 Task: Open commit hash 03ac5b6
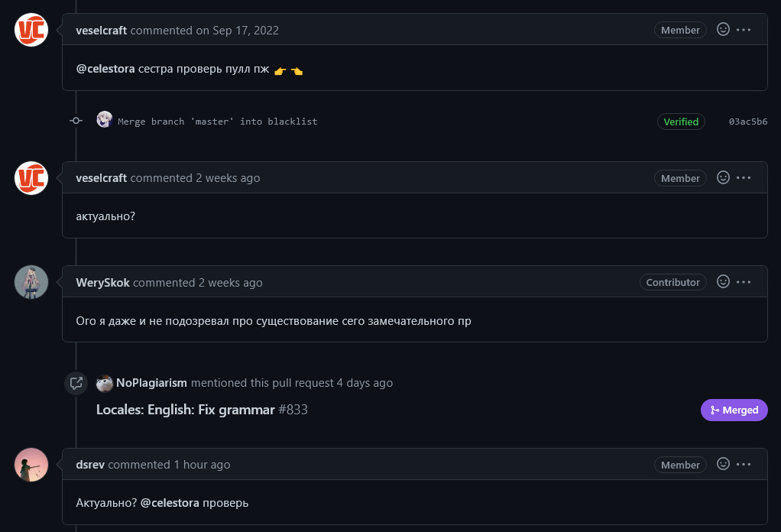pos(748,122)
